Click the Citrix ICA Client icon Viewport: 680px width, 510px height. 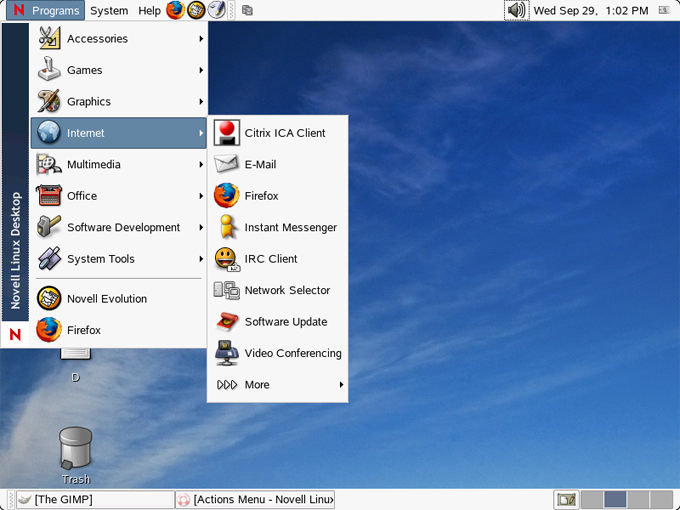tap(226, 133)
